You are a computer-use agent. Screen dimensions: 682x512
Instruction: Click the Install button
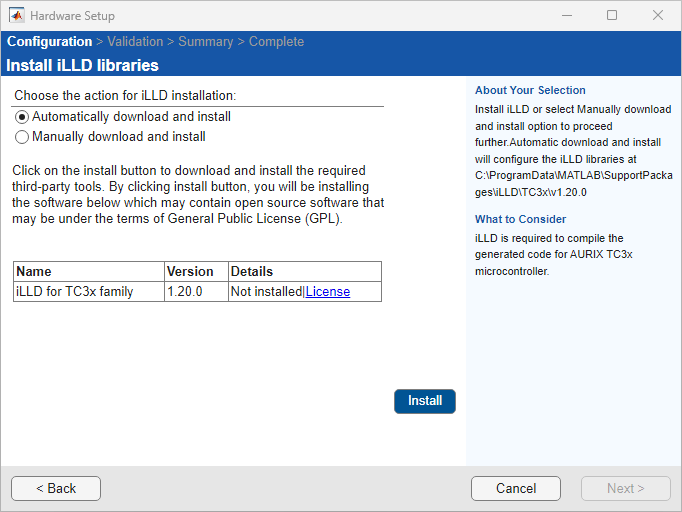[x=425, y=401]
